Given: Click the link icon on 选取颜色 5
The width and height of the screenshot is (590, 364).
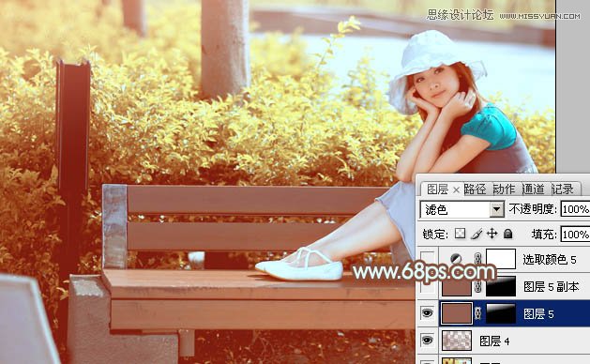Looking at the screenshot, I should point(477,259).
